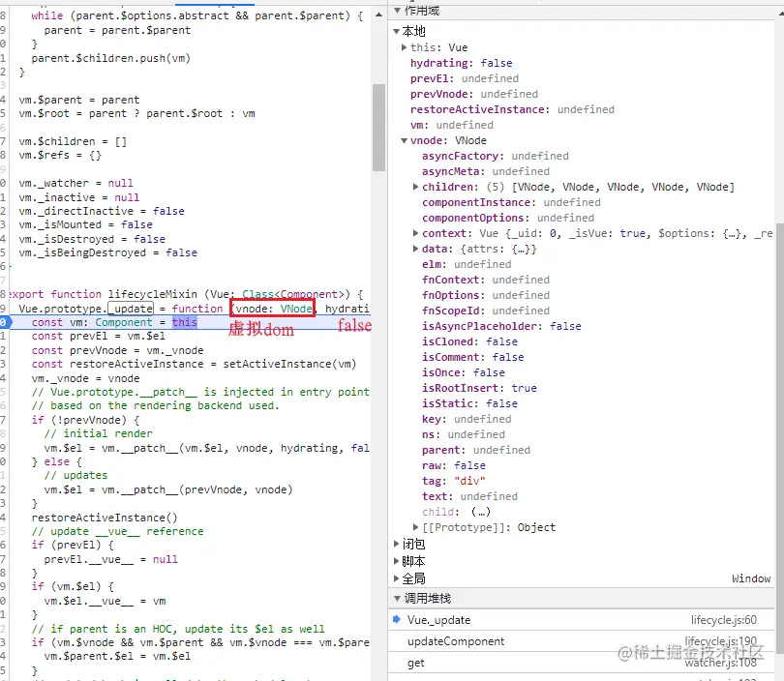Click 'vm: undefined' scope variable
Image resolution: width=784 pixels, height=681 pixels.
tap(451, 125)
